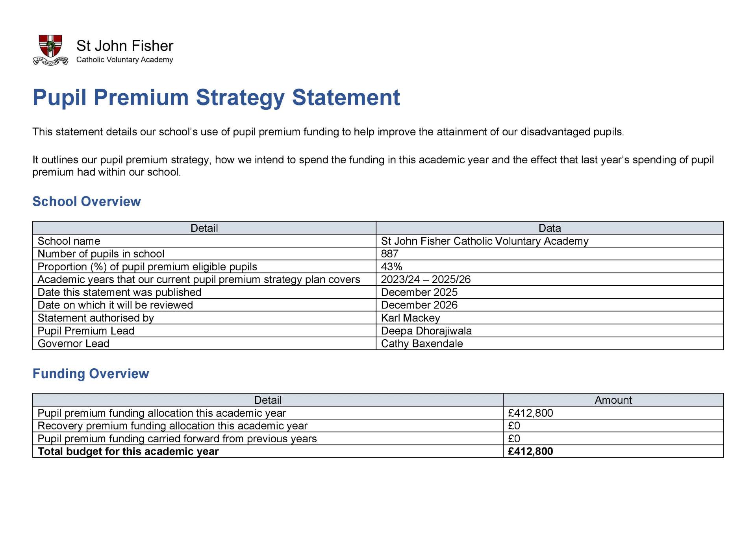The image size is (756, 534).
Task: Click the 'Pupil Premium Strategy Statement' title
Action: click(216, 97)
